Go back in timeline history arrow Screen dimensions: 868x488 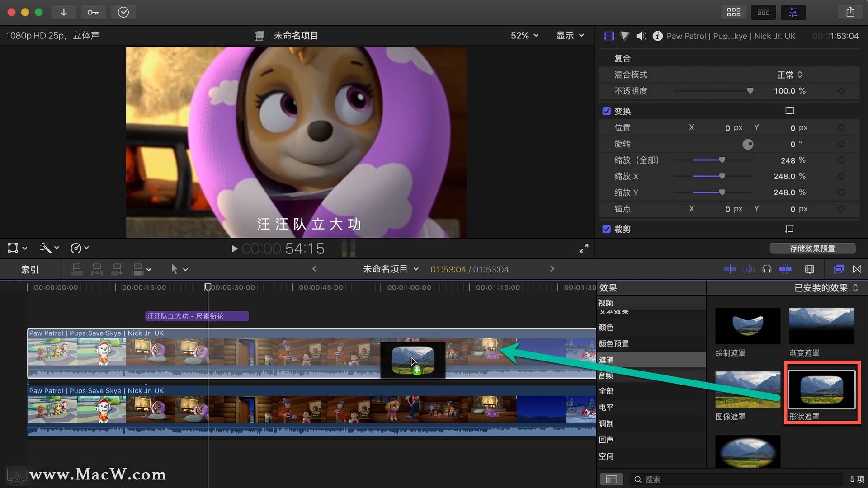click(314, 269)
